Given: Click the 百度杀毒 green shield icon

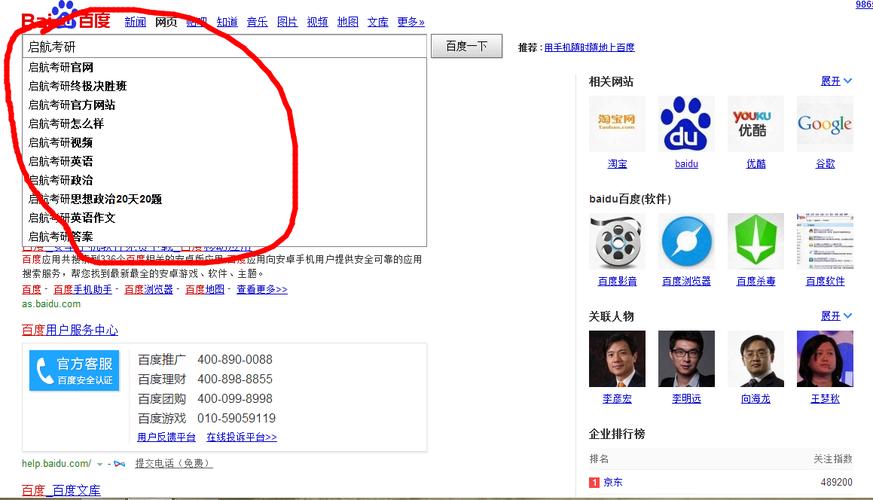Looking at the screenshot, I should (x=756, y=241).
